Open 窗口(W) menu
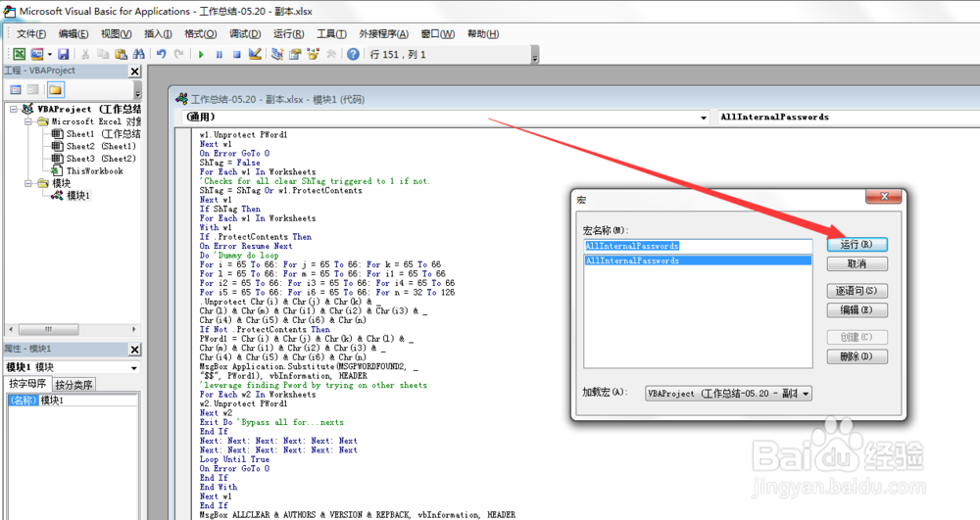 (438, 33)
